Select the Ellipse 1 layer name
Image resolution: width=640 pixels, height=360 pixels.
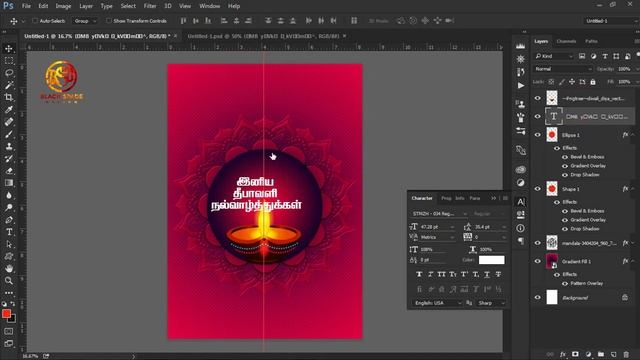point(571,135)
